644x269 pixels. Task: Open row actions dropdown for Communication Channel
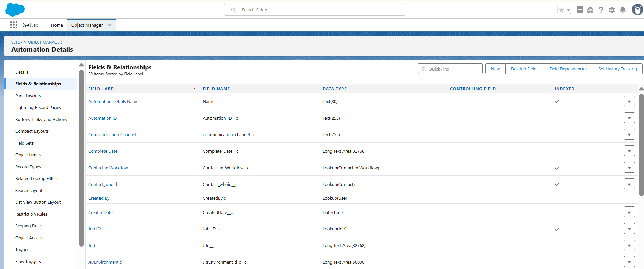tap(629, 134)
